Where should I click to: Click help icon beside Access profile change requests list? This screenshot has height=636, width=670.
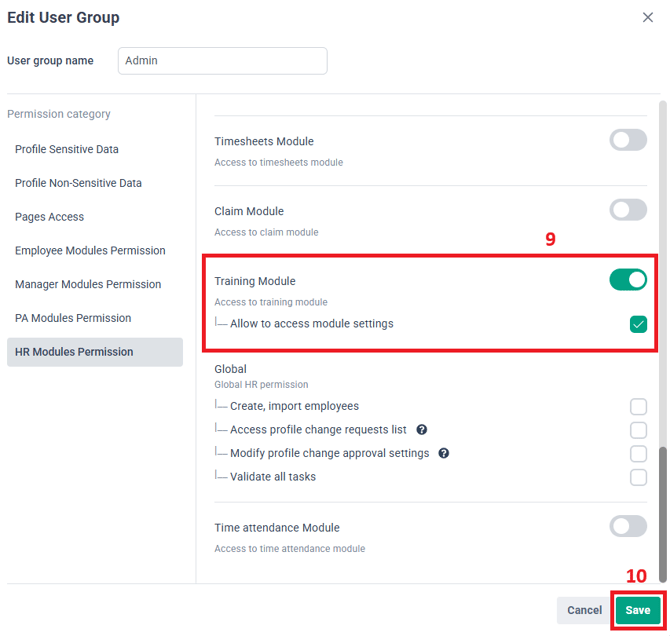tap(422, 430)
